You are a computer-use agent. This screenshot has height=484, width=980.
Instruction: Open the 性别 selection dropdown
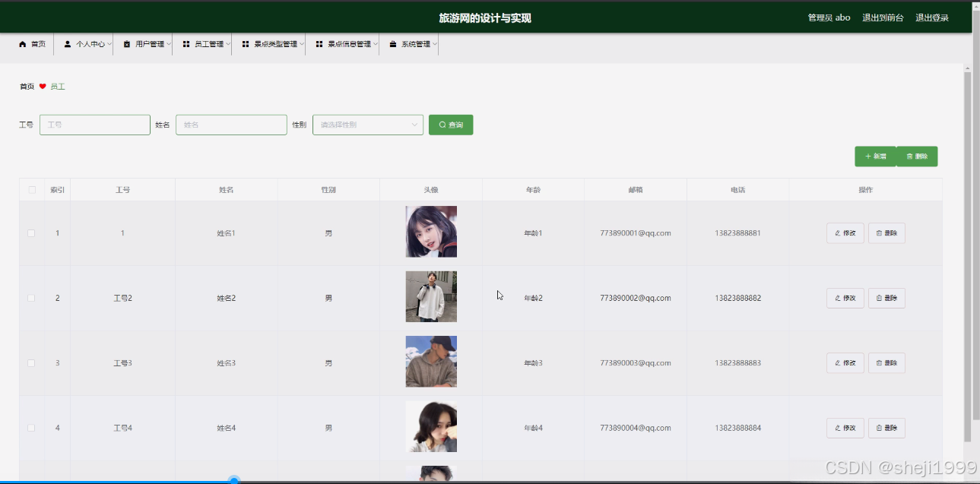coord(368,125)
